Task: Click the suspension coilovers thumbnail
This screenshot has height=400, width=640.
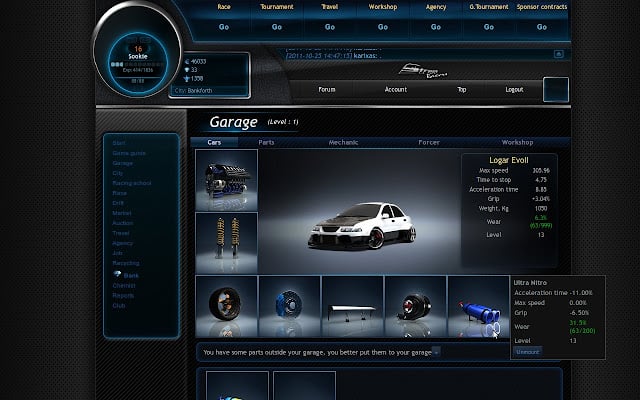Action: 227,243
